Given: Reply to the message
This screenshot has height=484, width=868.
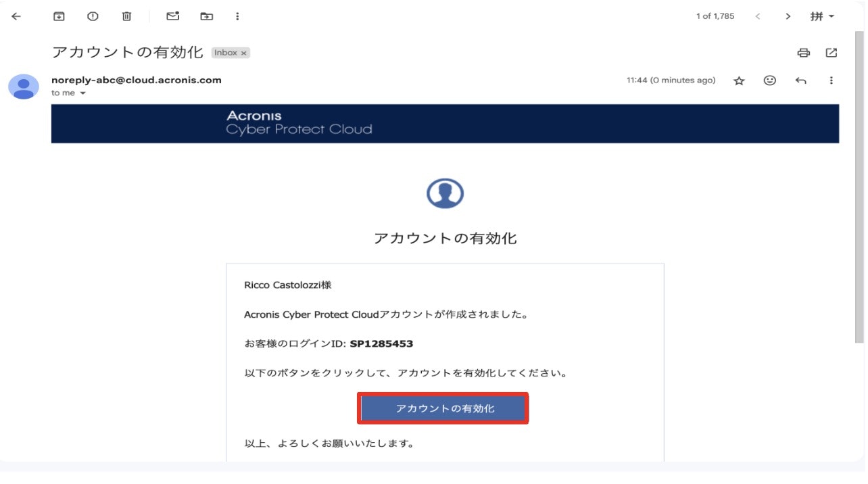Looking at the screenshot, I should (x=800, y=80).
